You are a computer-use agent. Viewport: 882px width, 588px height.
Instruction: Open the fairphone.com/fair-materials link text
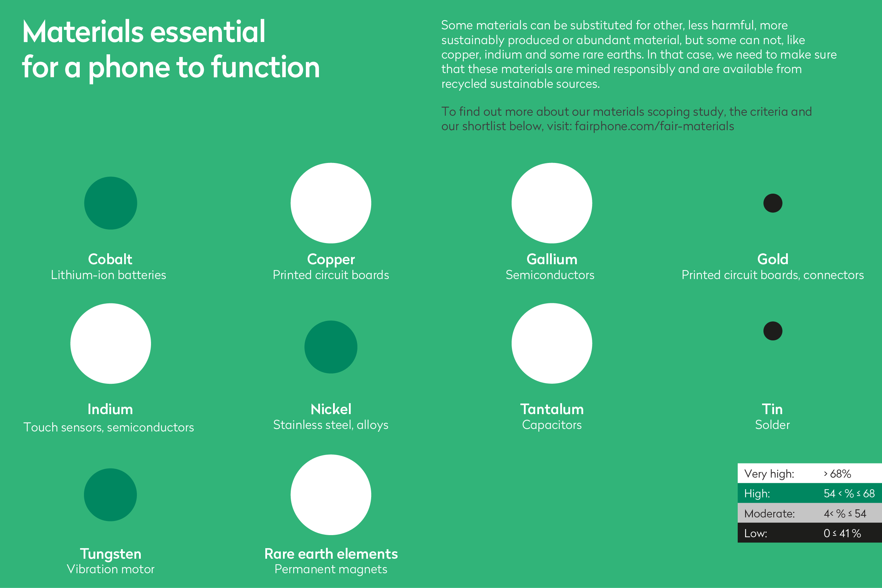click(x=654, y=126)
